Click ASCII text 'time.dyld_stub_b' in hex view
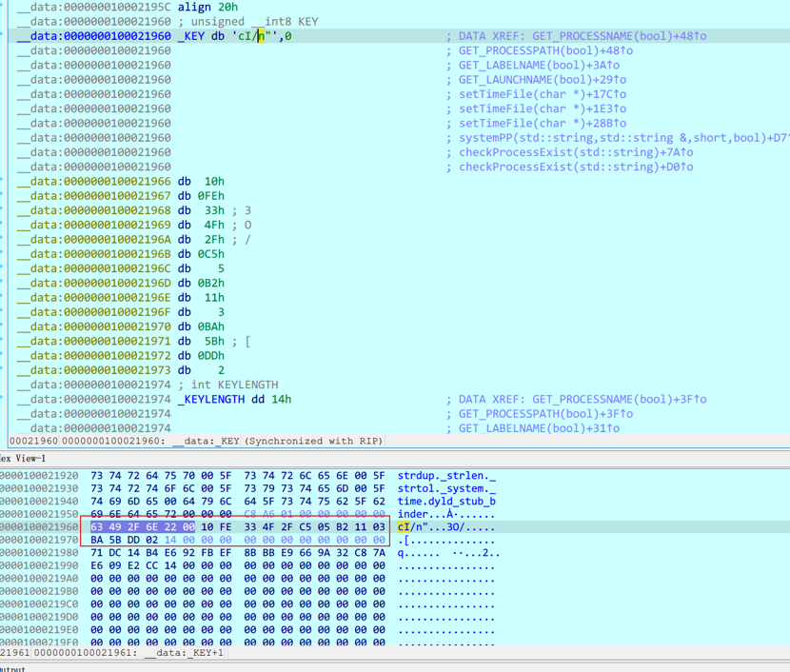The width and height of the screenshot is (790, 672). (x=447, y=502)
